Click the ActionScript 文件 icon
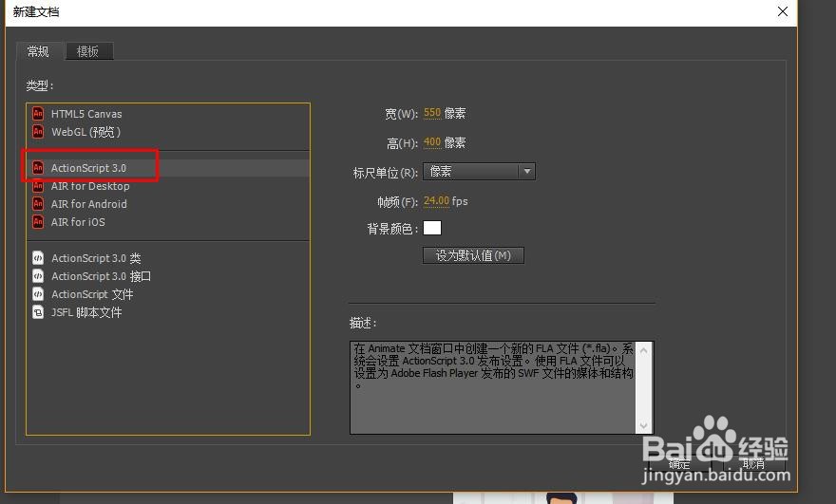 pyautogui.click(x=38, y=294)
